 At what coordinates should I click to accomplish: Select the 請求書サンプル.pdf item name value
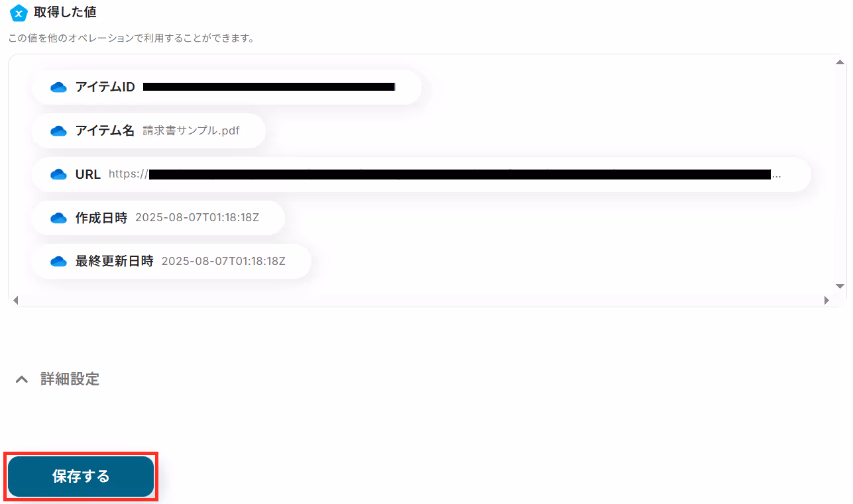[x=192, y=131]
